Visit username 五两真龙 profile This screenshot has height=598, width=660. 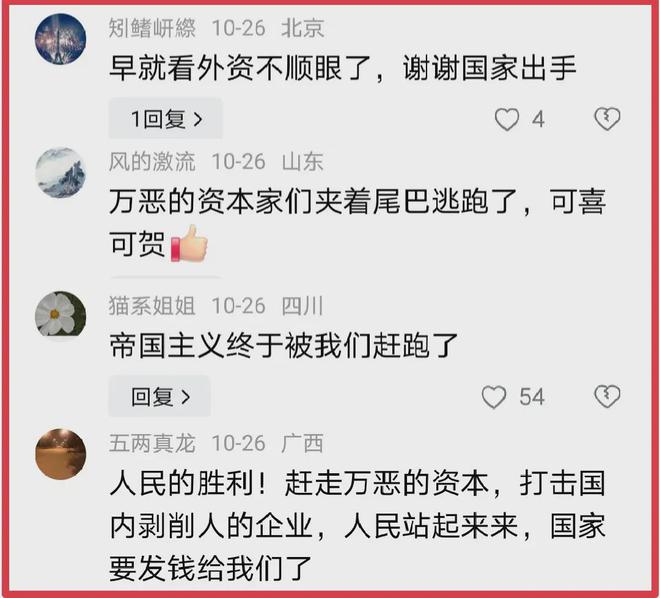(x=152, y=443)
